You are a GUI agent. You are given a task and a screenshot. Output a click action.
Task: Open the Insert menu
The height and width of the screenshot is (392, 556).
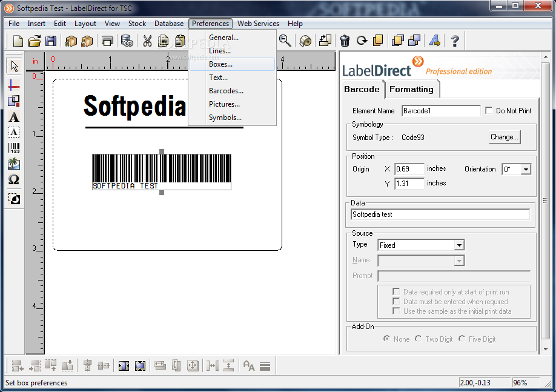pos(36,24)
